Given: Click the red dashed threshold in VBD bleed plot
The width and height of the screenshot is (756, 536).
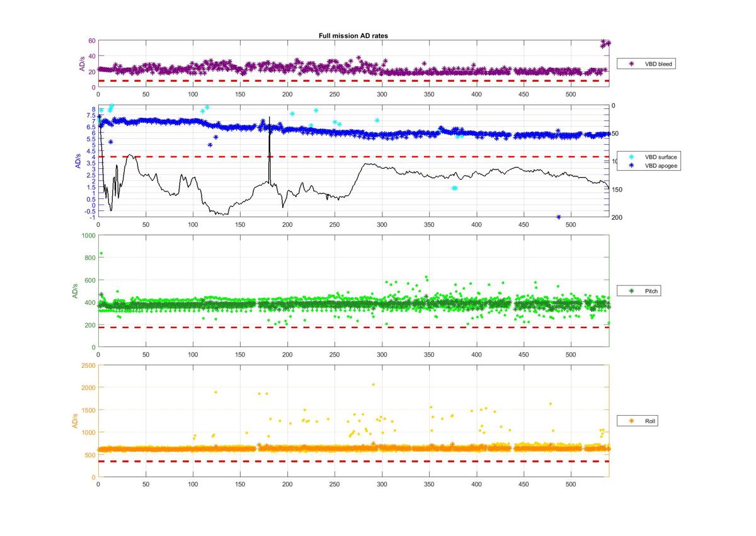Looking at the screenshot, I should (x=353, y=81).
